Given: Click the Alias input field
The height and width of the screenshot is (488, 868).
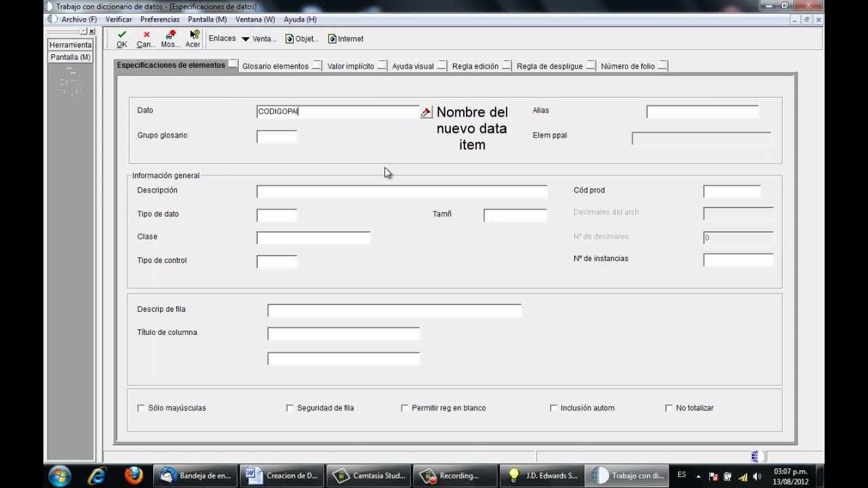Looking at the screenshot, I should pyautogui.click(x=703, y=112).
